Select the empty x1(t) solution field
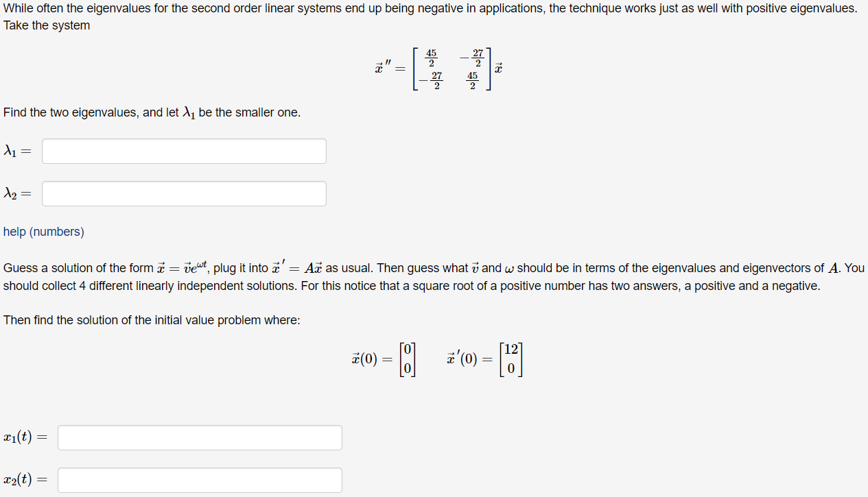 [199, 437]
